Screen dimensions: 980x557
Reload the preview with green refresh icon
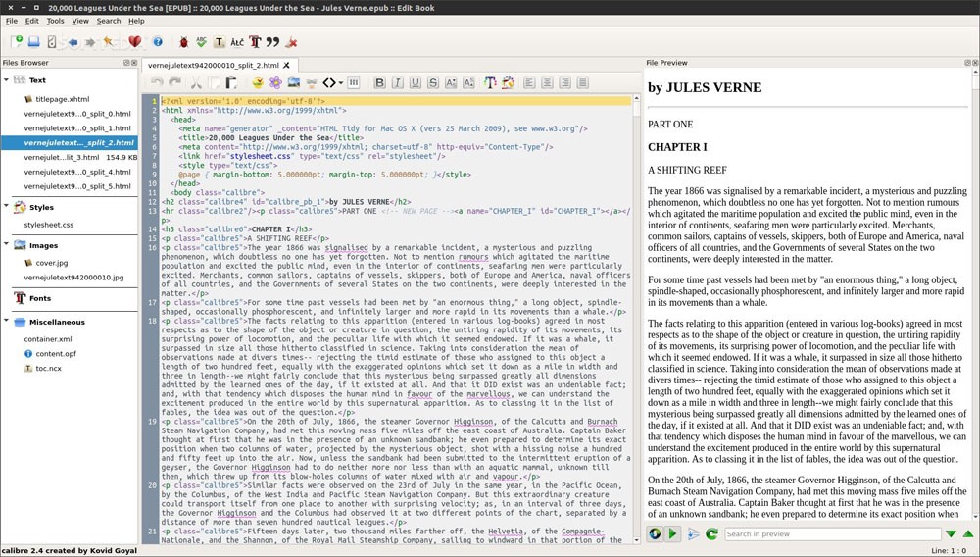[711, 534]
